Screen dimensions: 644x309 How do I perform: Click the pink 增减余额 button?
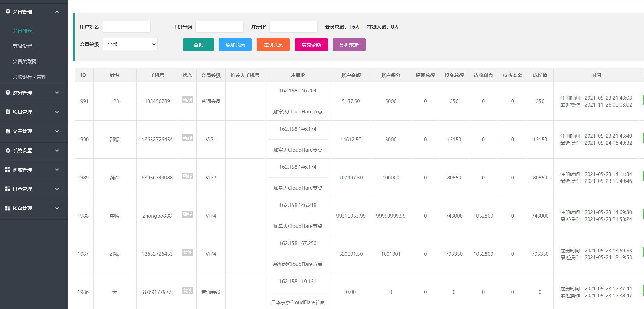(x=311, y=45)
